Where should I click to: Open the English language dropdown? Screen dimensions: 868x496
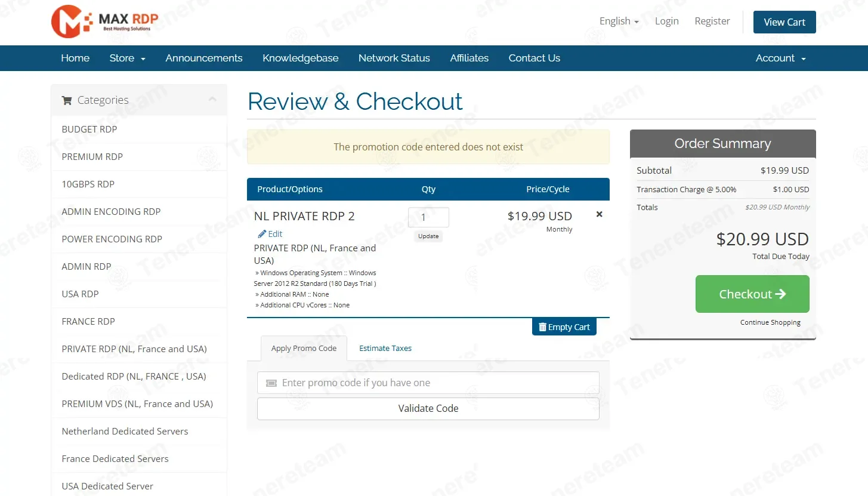pyautogui.click(x=619, y=21)
